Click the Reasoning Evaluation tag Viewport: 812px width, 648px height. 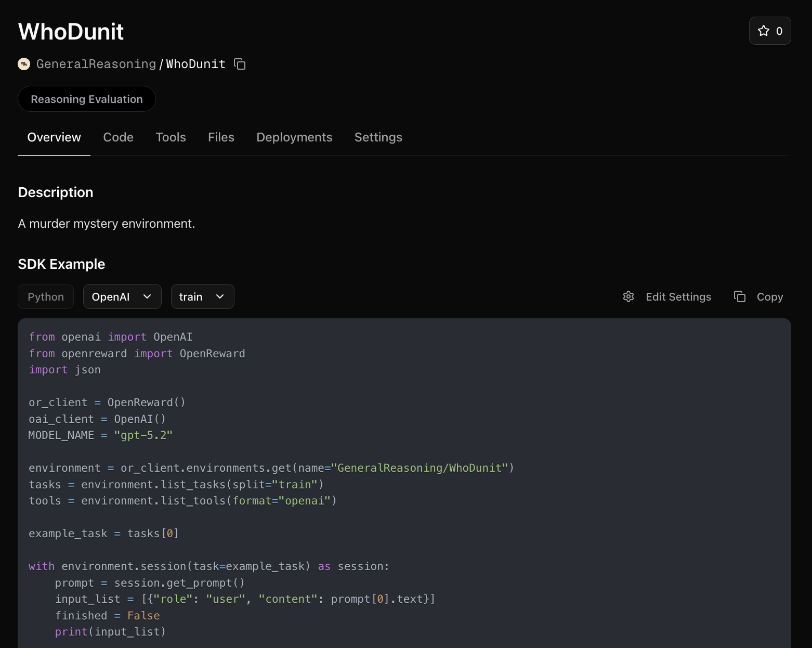pyautogui.click(x=87, y=99)
